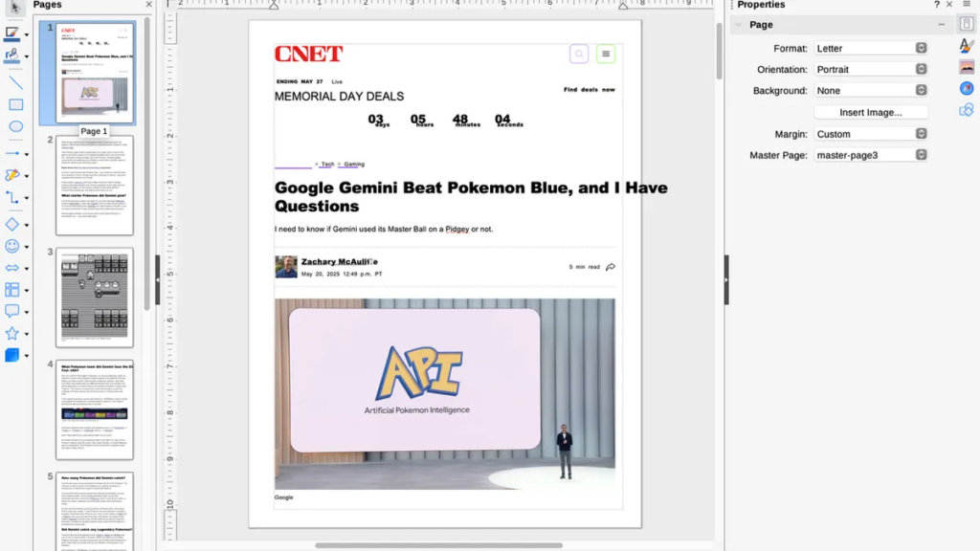The image size is (980, 551).
Task: Open the text styling panel in right sidebar
Action: click(x=965, y=46)
